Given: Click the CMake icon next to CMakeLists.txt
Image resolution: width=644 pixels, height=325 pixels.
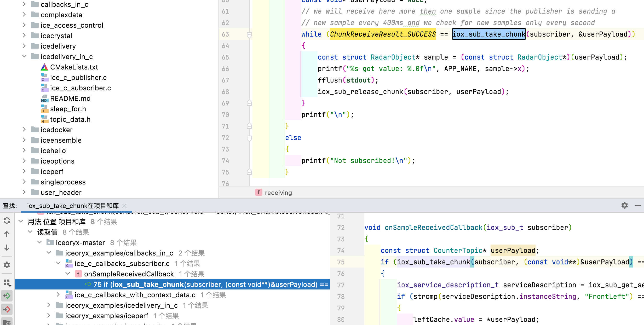Looking at the screenshot, I should click(44, 67).
